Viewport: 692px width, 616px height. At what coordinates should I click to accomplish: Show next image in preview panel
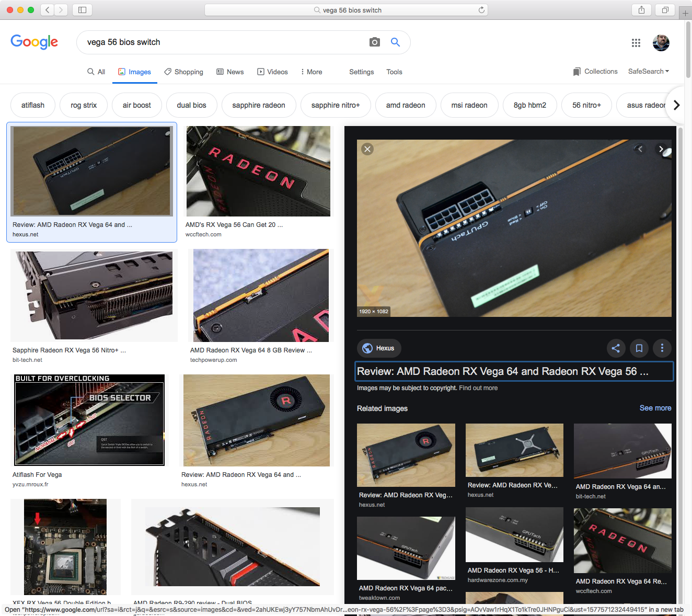[661, 149]
